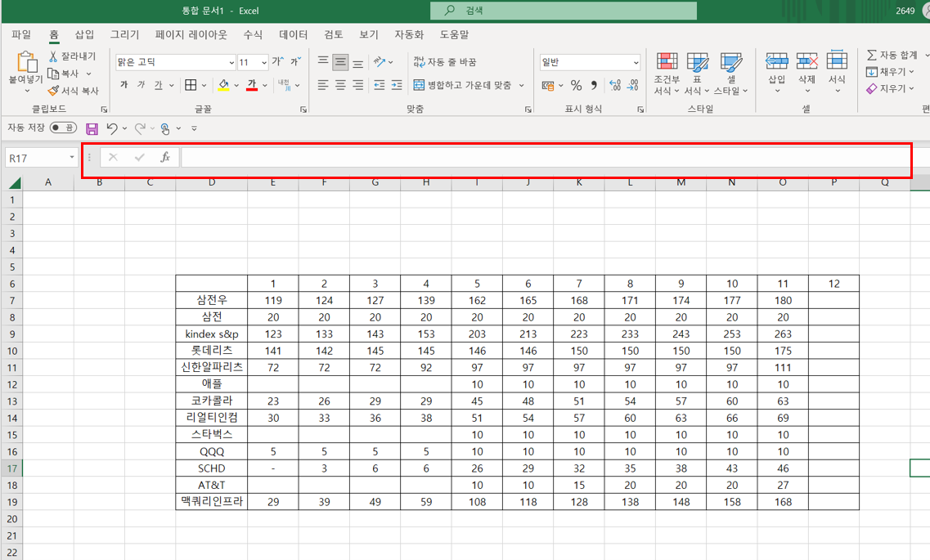The height and width of the screenshot is (560, 930).
Task: Open the number format dropdown (일반)
Action: tap(636, 62)
